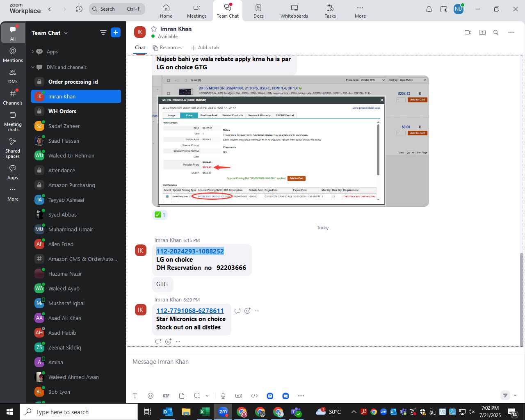Image resolution: width=525 pixels, height=420 pixels.
Task: Open chat with Sadaf Zaheer
Action: [76, 126]
